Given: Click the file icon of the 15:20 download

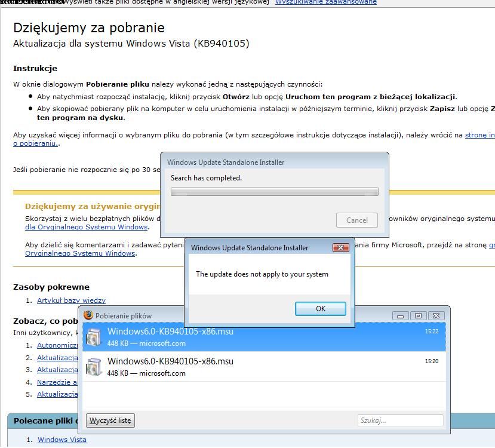Looking at the screenshot, I should [x=94, y=367].
